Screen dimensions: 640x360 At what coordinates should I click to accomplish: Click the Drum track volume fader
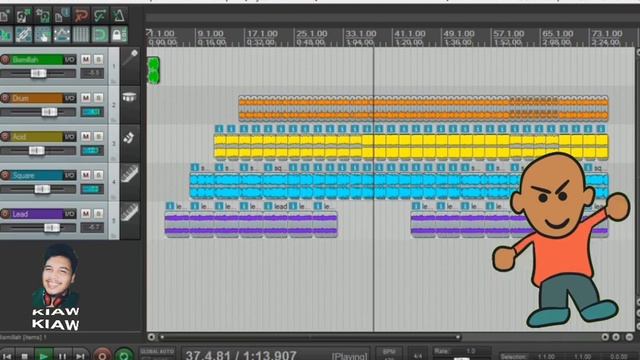click(x=49, y=112)
